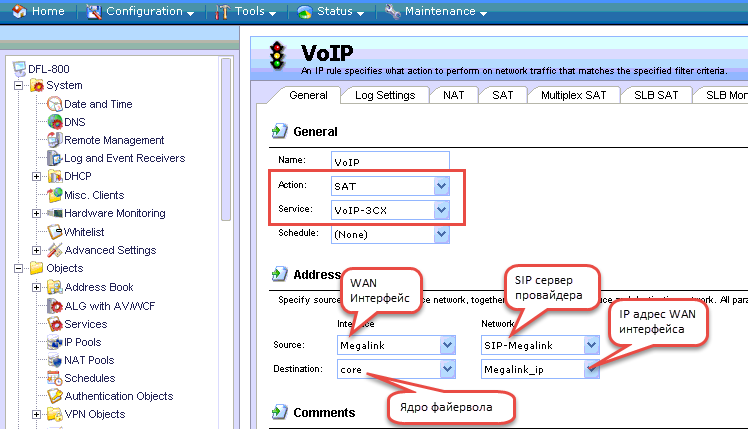Image resolution: width=748 pixels, height=429 pixels.
Task: Expand the Address Book node
Action: (36, 287)
